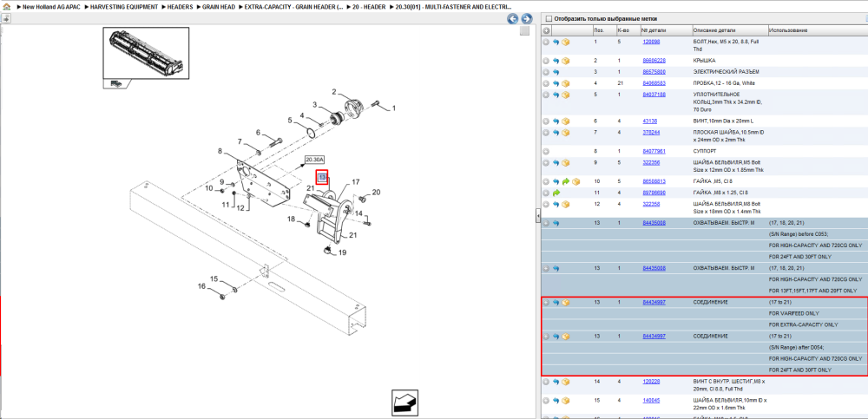The width and height of the screenshot is (868, 419).
Task: Select callout 13 in the diagram
Action: [x=322, y=177]
